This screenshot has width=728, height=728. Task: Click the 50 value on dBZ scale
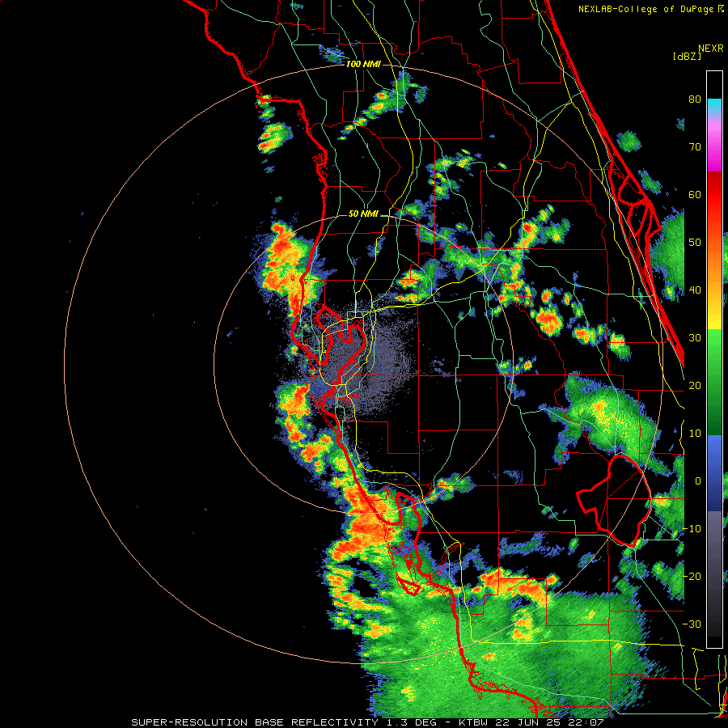pos(695,243)
